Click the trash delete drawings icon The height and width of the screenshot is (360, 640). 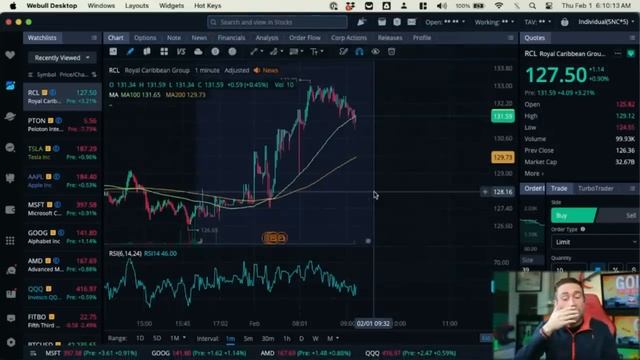coord(391,52)
